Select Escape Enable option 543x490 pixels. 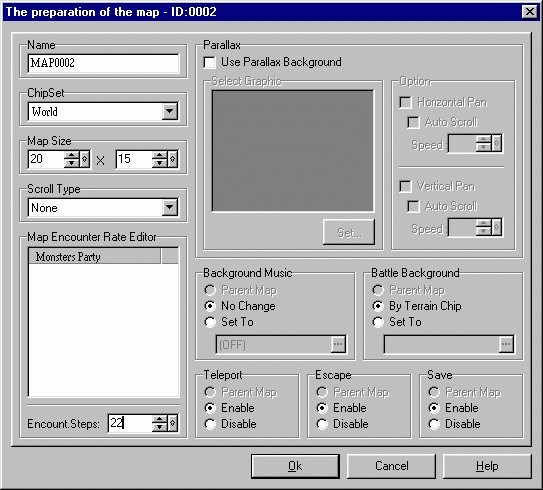pyautogui.click(x=322, y=408)
